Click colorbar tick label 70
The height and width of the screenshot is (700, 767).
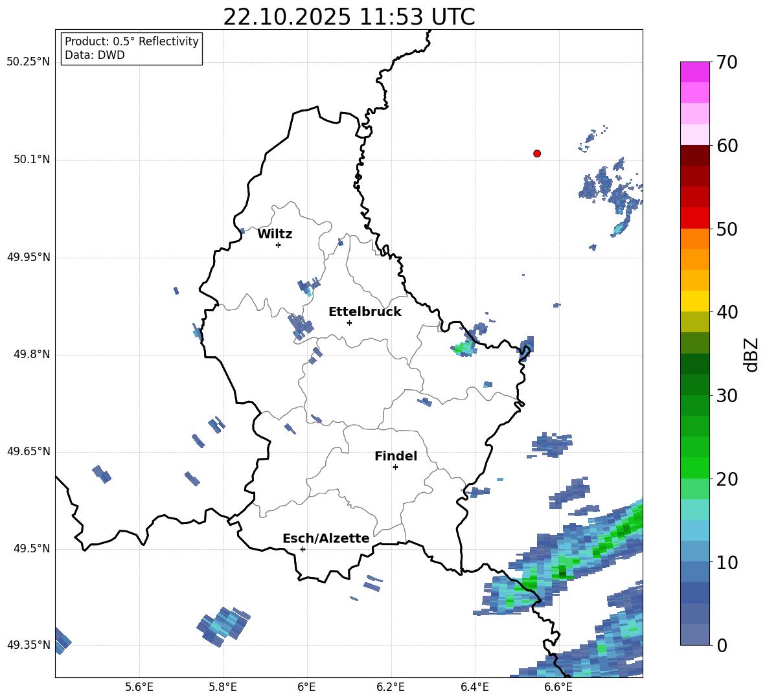[727, 63]
